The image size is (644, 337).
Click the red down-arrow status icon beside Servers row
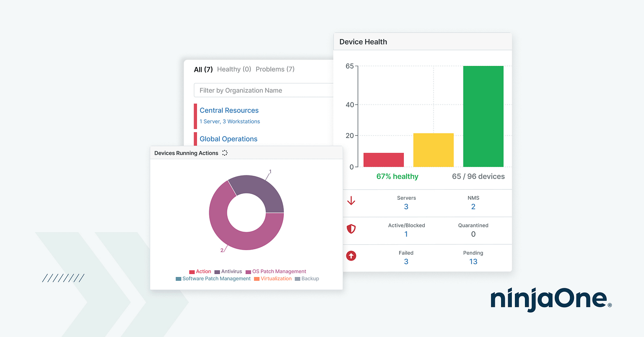pos(351,201)
